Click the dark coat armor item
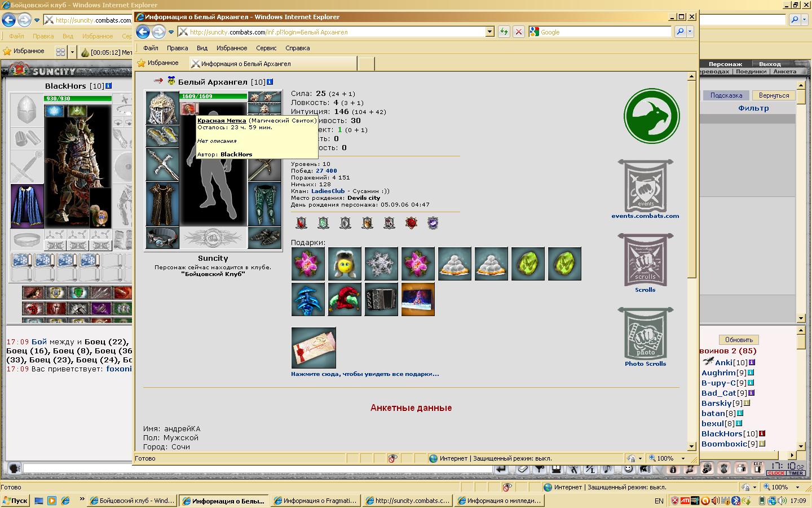 [x=162, y=204]
